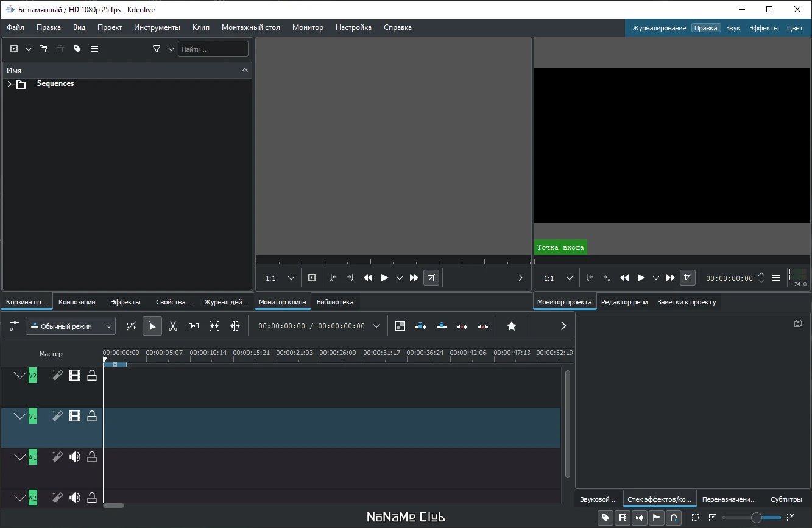Image resolution: width=812 pixels, height=528 pixels.
Task: Lock the V2 video track
Action: click(92, 376)
